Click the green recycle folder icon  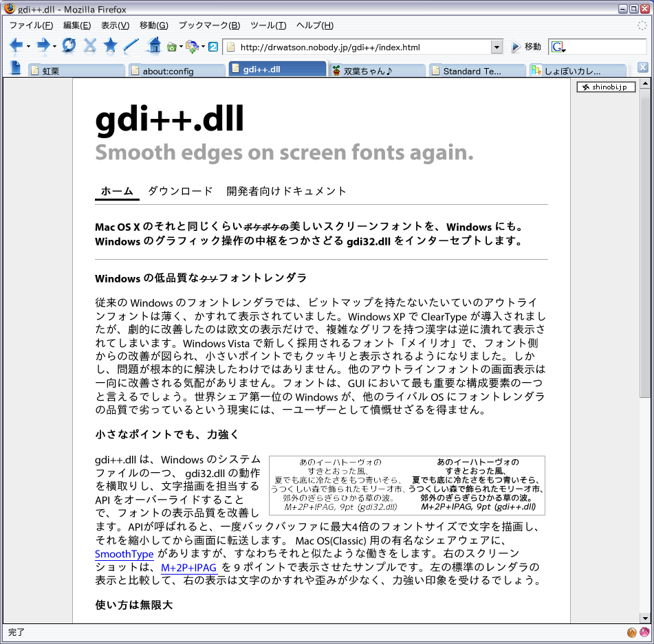(x=171, y=47)
